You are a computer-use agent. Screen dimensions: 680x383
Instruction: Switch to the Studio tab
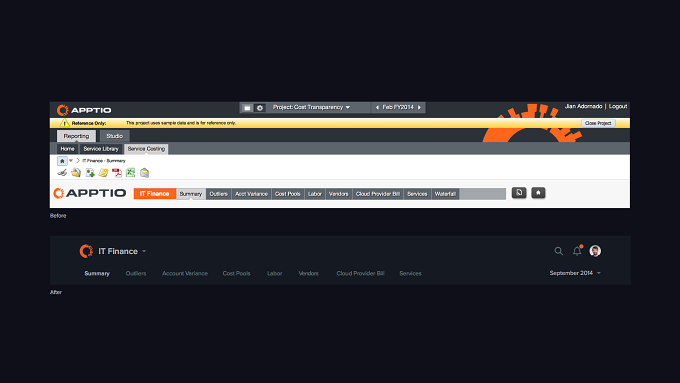coord(114,136)
